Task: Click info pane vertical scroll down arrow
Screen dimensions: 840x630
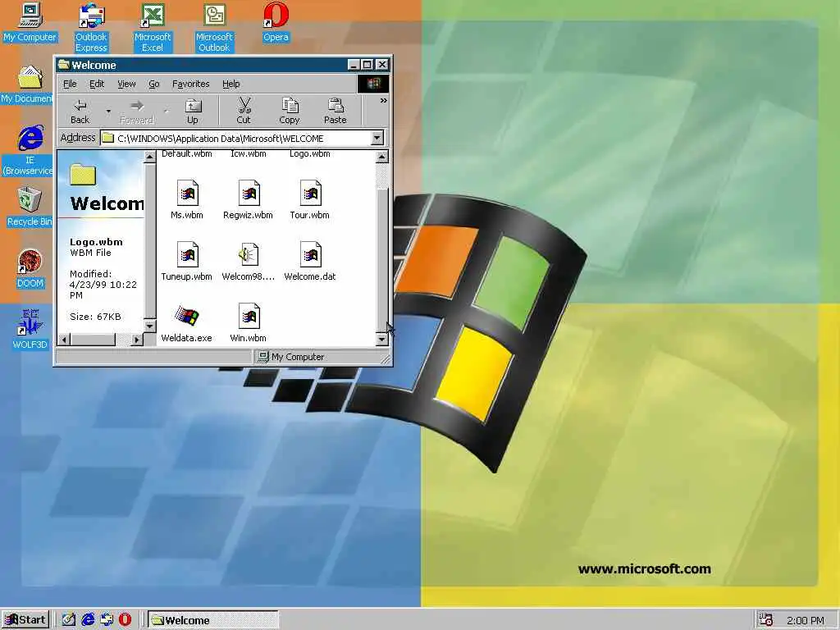Action: point(149,326)
